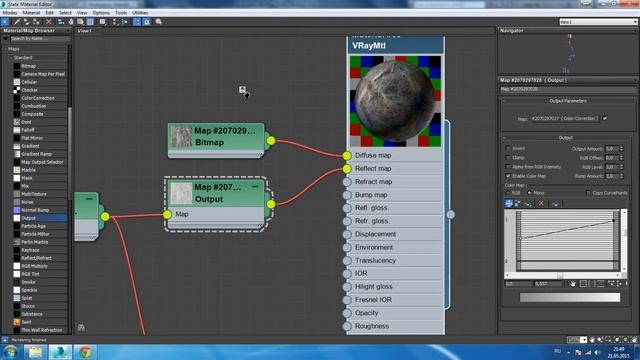The height and width of the screenshot is (360, 640).
Task: Collapse the partially visible left node
Action: coord(89,199)
